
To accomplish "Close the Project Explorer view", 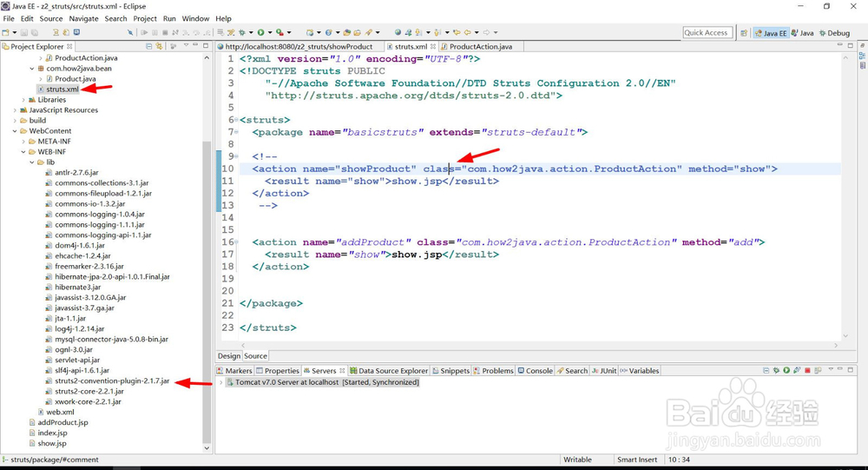I will click(69, 47).
